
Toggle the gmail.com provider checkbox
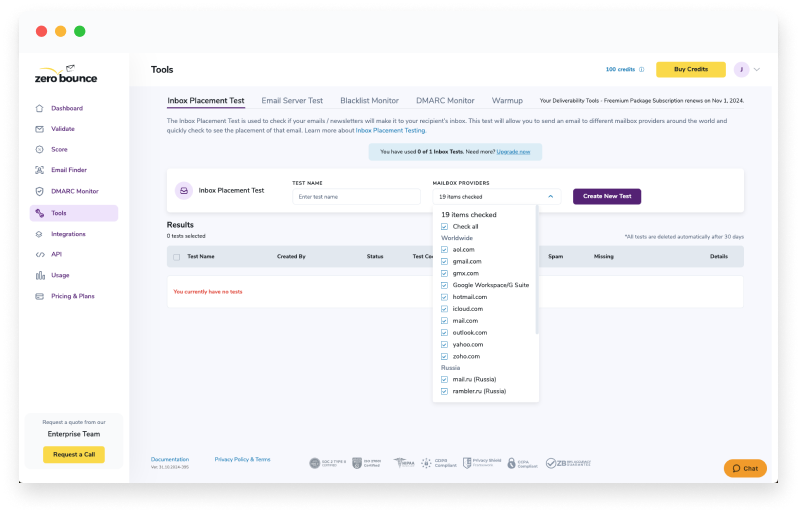pyautogui.click(x=444, y=261)
